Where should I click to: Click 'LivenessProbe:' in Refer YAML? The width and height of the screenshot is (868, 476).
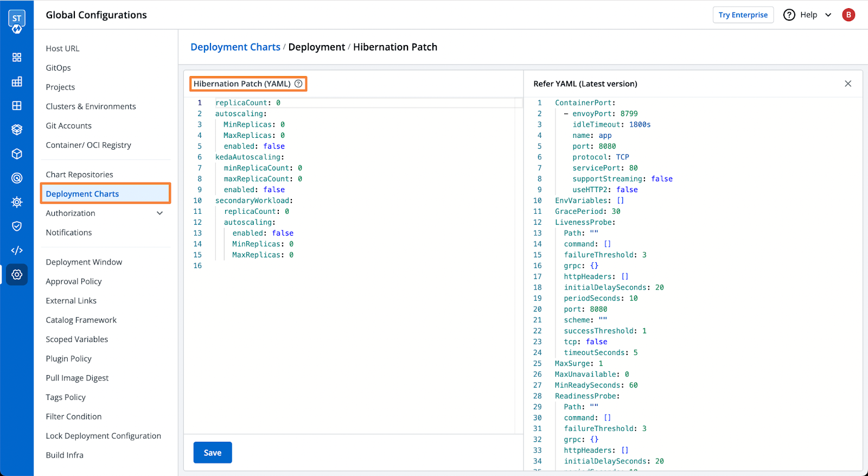(585, 222)
